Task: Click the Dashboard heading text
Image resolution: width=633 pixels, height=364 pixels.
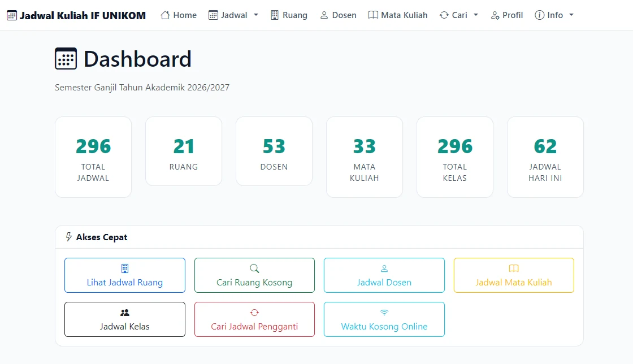Action: 138,59
